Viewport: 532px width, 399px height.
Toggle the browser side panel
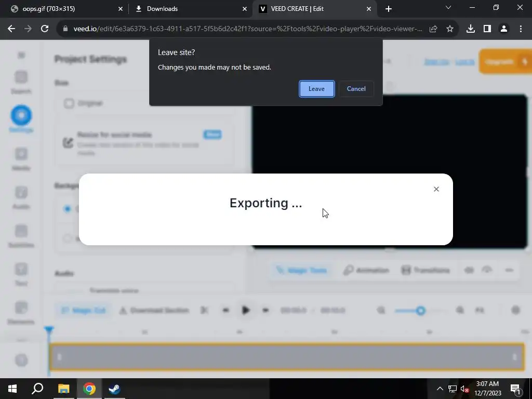[487, 29]
